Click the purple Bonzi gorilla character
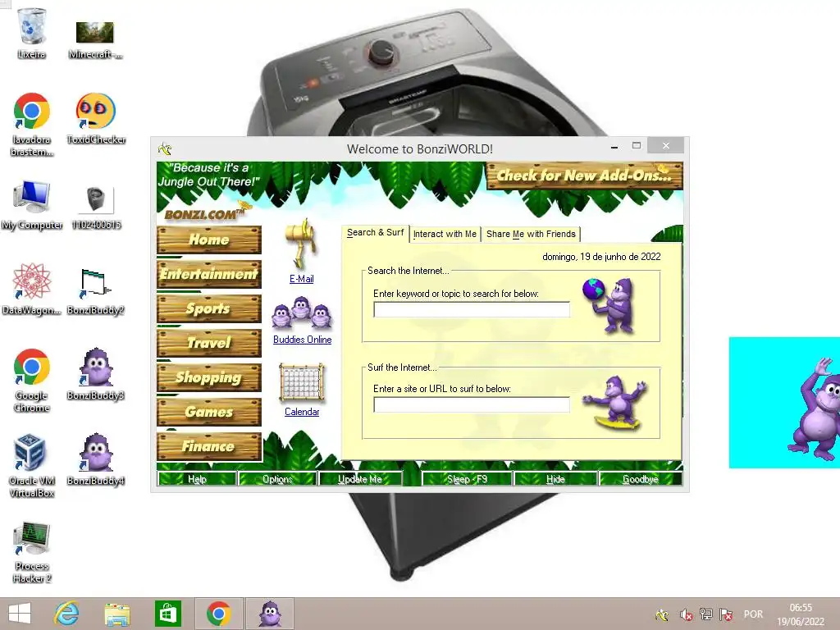This screenshot has height=630, width=840. 815,409
